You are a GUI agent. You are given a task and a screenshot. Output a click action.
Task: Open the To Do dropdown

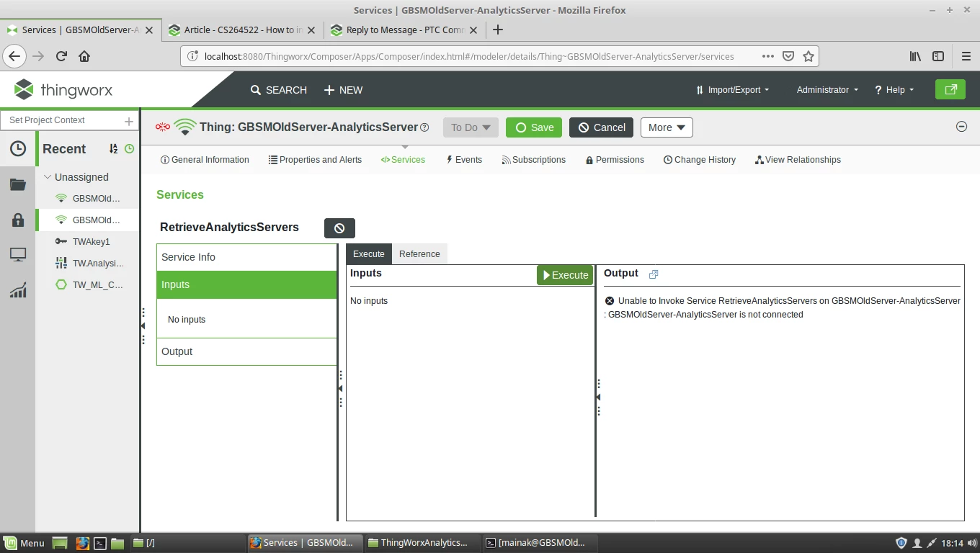pos(471,127)
